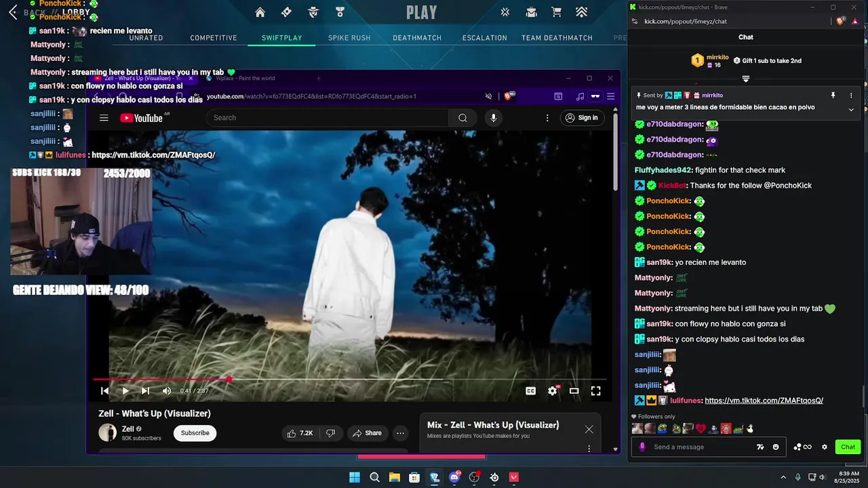Open Windows taskbar search
Screen dimensions: 868x488
pyautogui.click(x=374, y=477)
